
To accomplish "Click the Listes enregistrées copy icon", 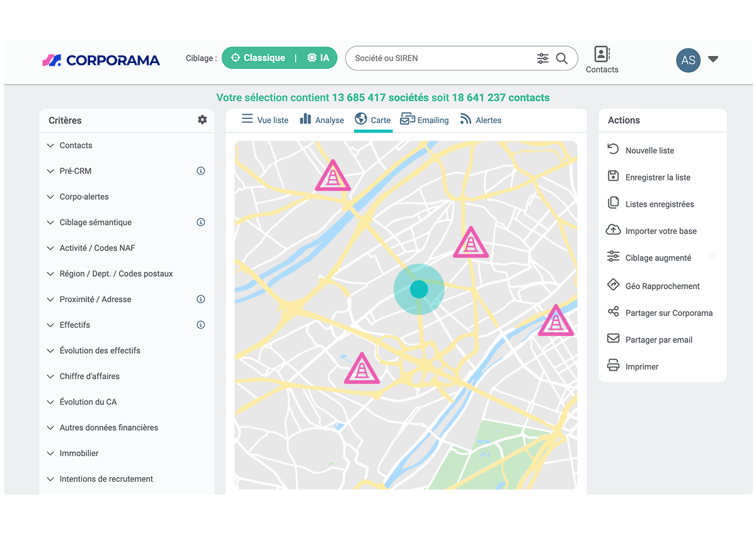I will (x=613, y=203).
